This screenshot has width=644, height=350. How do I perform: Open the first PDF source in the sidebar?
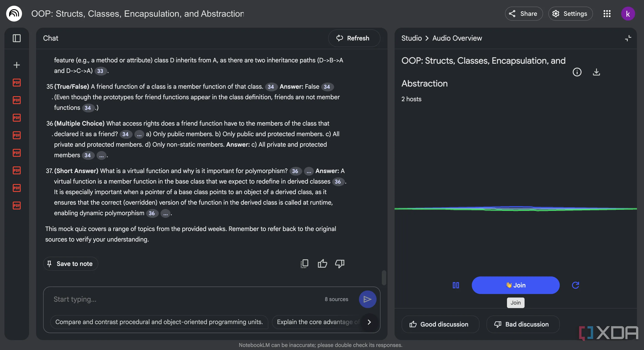tap(16, 83)
